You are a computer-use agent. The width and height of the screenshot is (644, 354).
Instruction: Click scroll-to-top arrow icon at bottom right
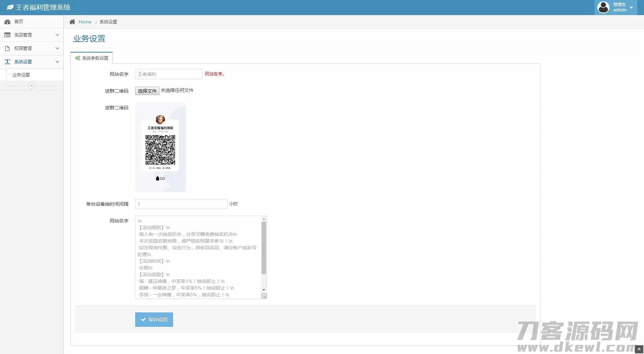639,350
